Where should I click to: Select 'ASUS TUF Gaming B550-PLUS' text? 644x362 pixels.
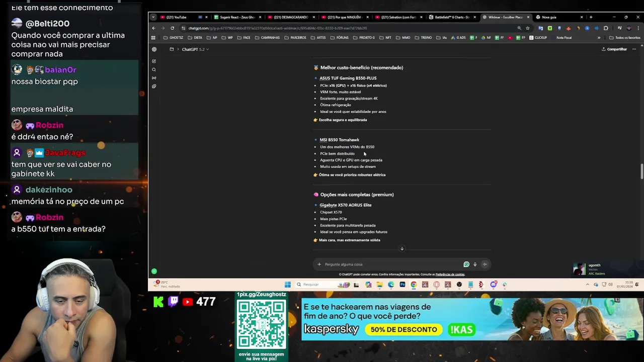click(x=348, y=78)
